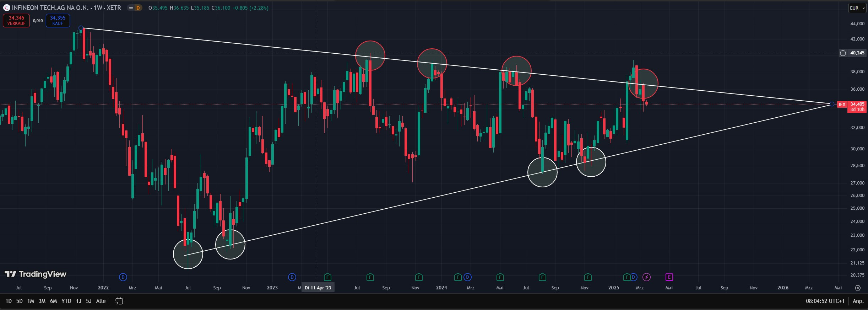This screenshot has height=310, width=868.
Task: Click the 0,010 spread value
Action: coord(38,21)
